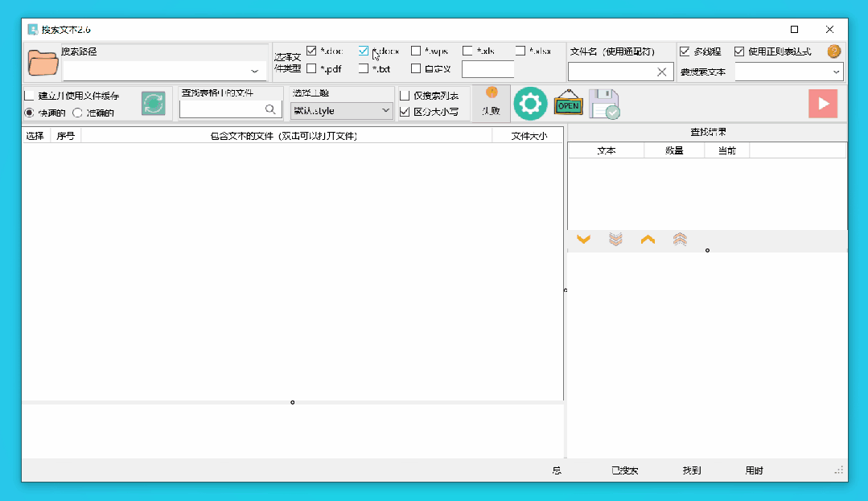This screenshot has height=501, width=868.
Task: Click the single up chevron icon
Action: click(648, 239)
